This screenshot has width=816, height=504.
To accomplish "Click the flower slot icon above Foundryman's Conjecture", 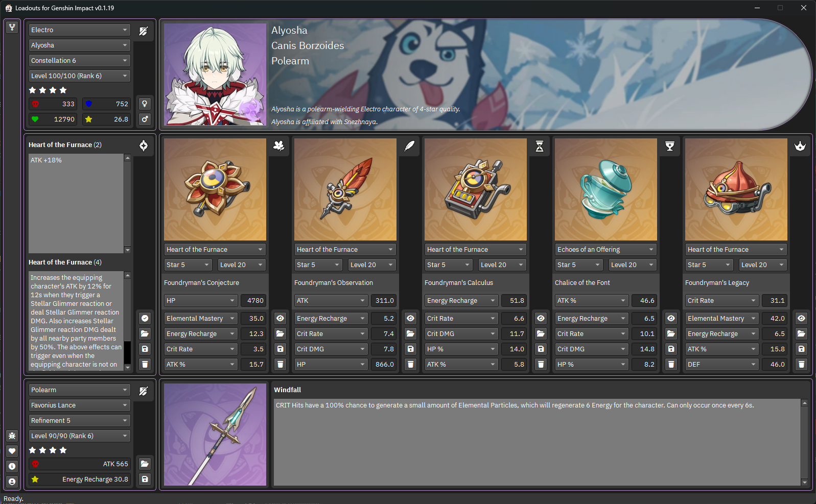I will (278, 146).
